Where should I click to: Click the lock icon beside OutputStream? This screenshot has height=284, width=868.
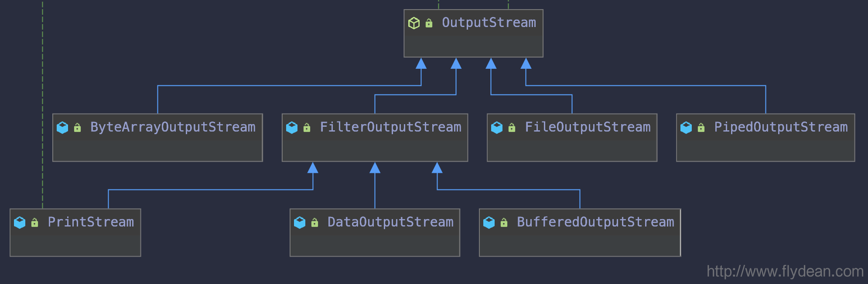point(429,23)
